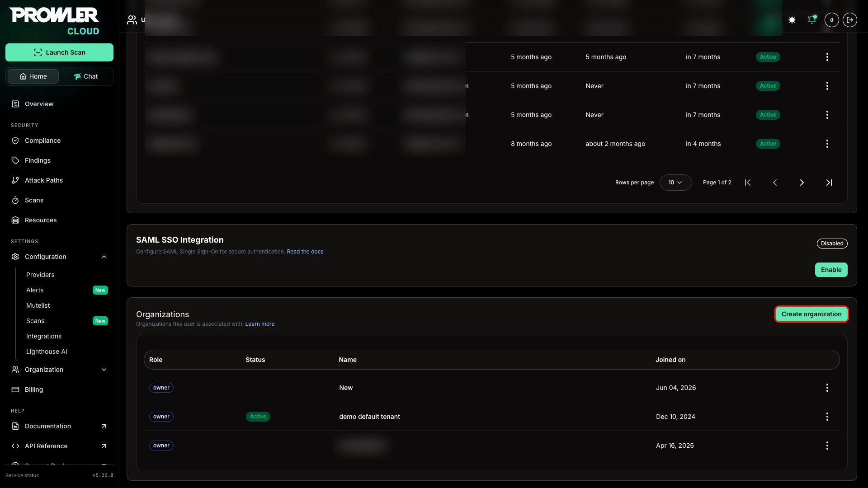Switch to the Home tab
Screen dimensions: 868x488
(33, 76)
